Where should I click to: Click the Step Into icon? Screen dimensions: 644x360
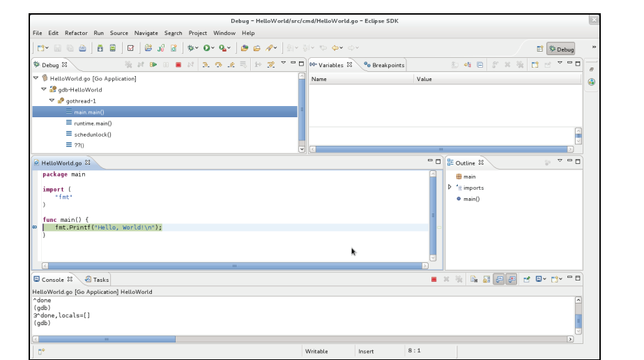[206, 64]
